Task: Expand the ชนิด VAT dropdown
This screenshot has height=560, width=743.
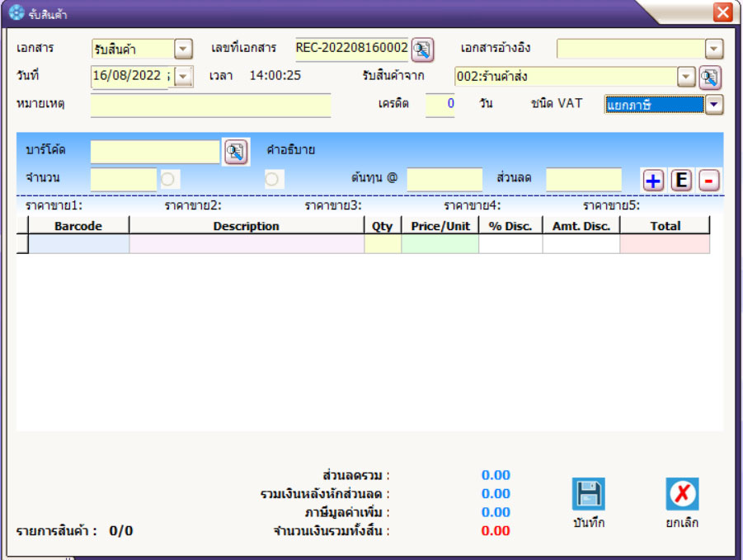Action: pos(713,105)
